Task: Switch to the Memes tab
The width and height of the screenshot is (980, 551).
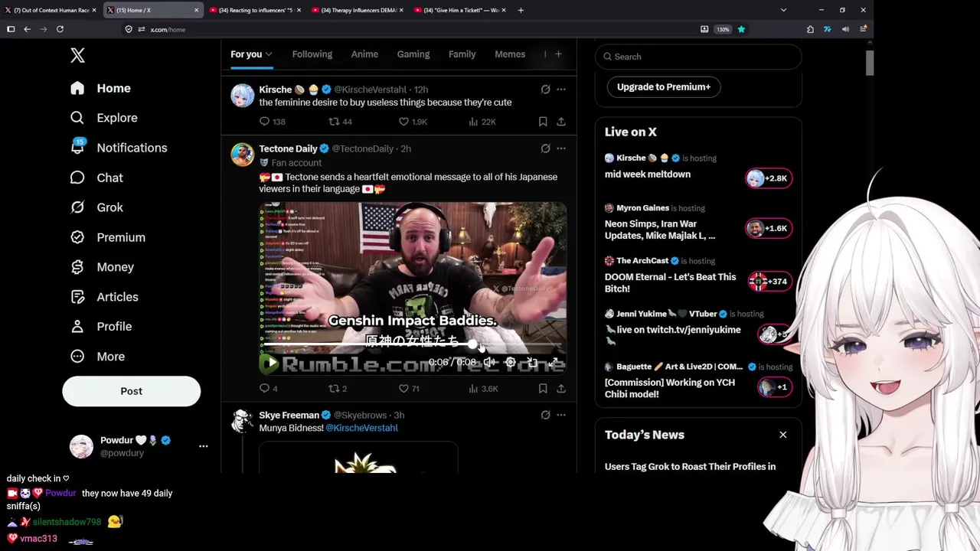Action: (510, 54)
